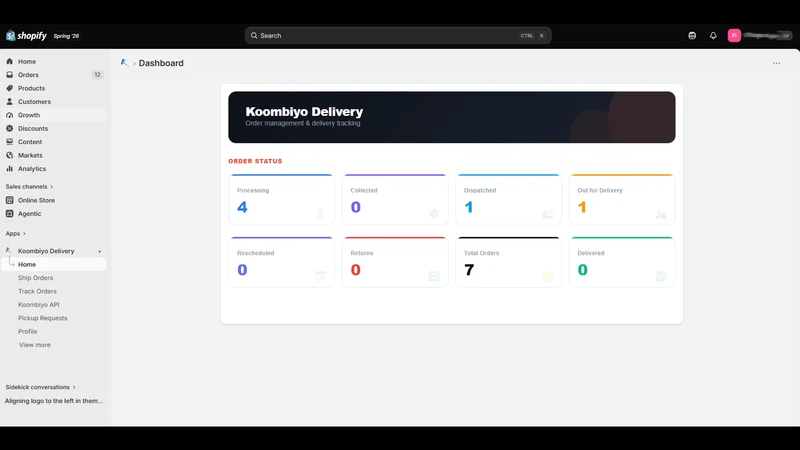
Task: Open Customers in sidebar
Action: click(x=34, y=102)
